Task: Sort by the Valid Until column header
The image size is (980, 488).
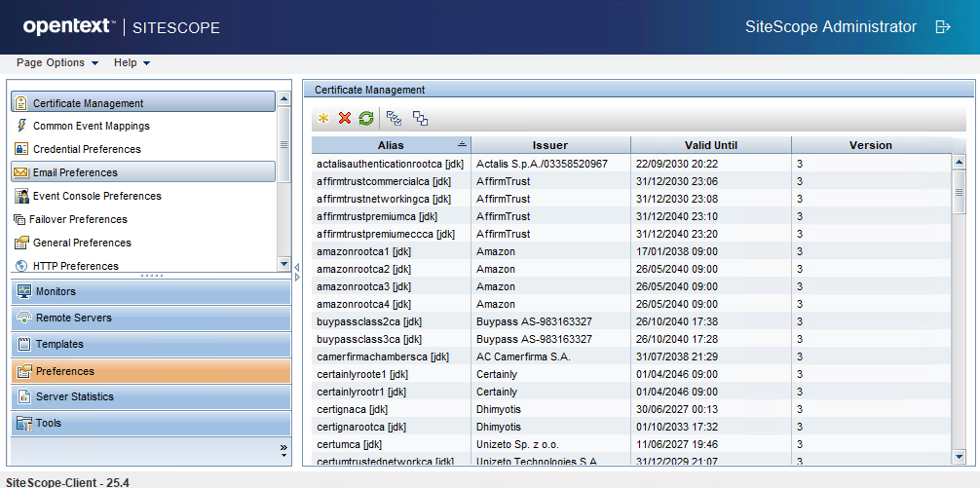Action: tap(711, 145)
